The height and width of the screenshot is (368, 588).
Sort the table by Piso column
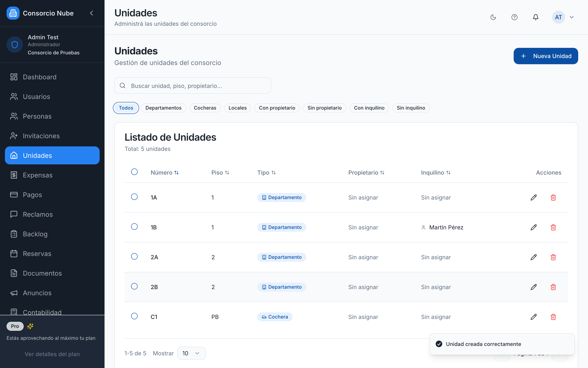pos(220,173)
